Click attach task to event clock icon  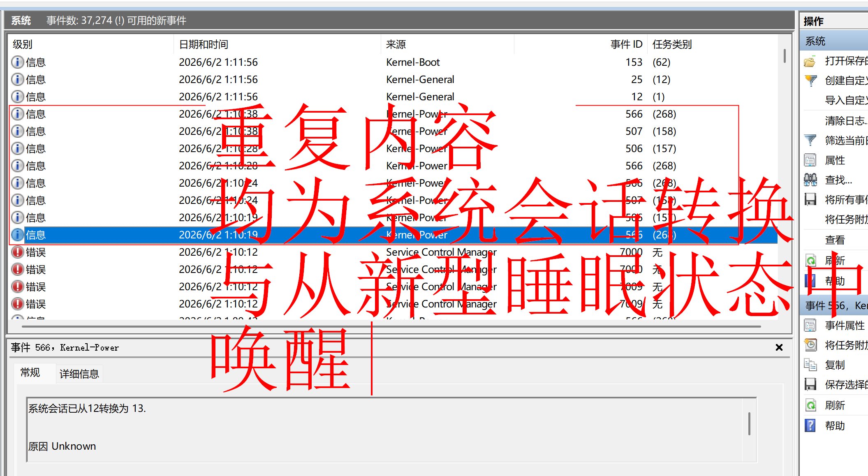click(810, 345)
